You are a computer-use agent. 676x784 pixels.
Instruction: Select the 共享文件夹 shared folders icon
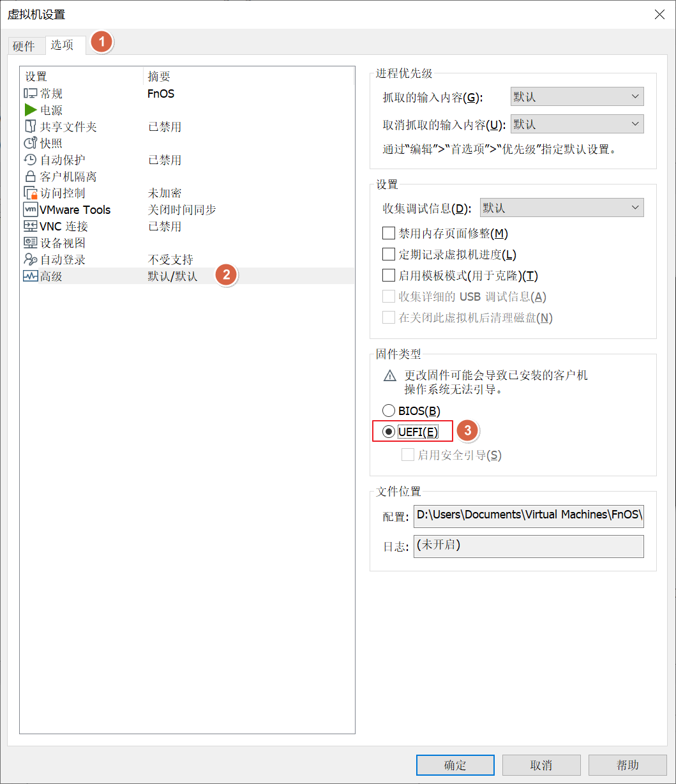coord(31,127)
